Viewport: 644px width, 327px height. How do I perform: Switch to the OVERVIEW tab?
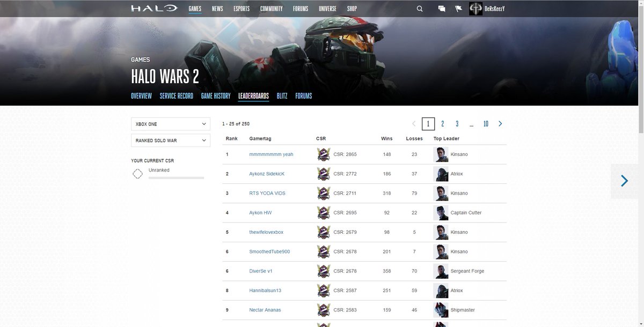tap(142, 96)
